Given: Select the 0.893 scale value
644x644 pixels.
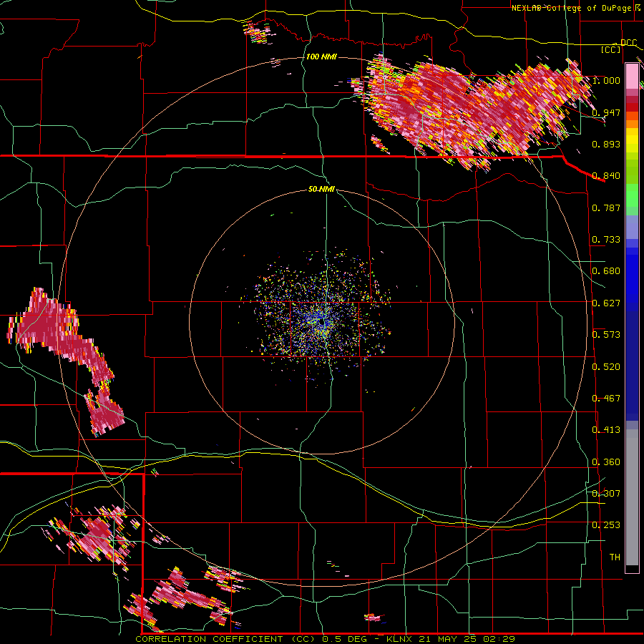Looking at the screenshot, I should tap(606, 144).
